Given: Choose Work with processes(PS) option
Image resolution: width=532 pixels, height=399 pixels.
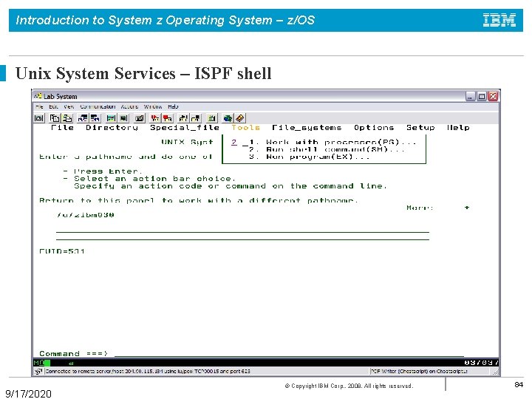Looking at the screenshot, I should click(332, 142).
